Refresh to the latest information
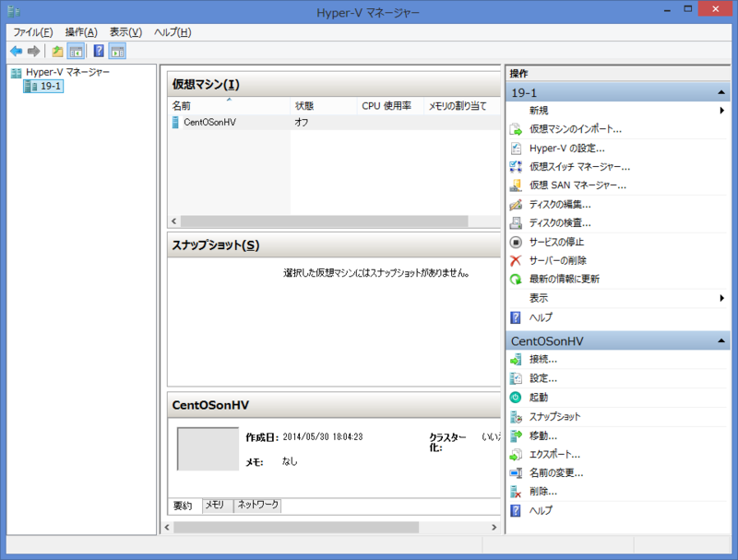 point(558,279)
